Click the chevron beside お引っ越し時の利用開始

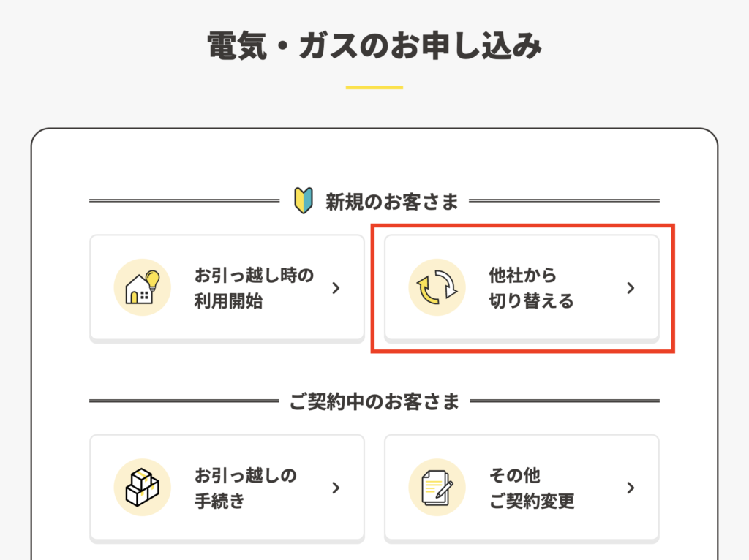point(336,288)
